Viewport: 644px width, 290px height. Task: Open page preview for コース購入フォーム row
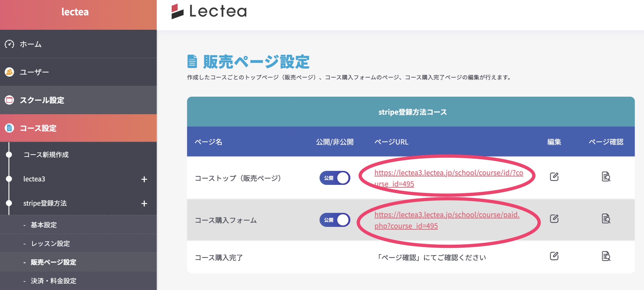[x=606, y=219]
